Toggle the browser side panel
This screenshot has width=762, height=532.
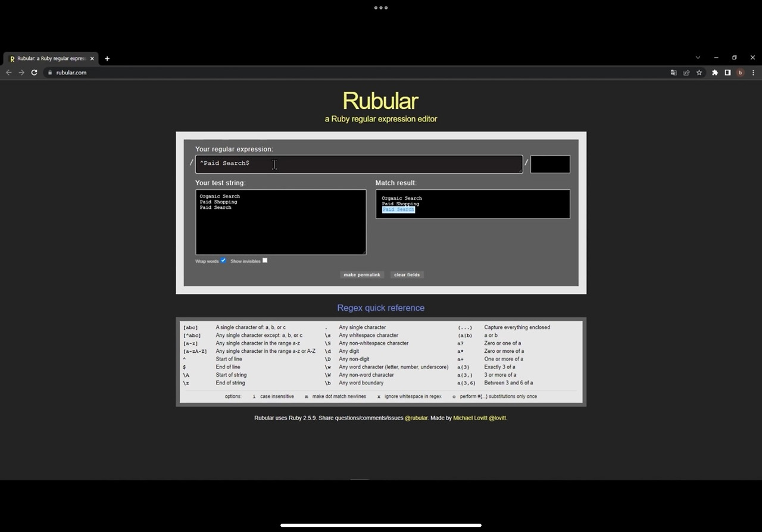coord(727,73)
